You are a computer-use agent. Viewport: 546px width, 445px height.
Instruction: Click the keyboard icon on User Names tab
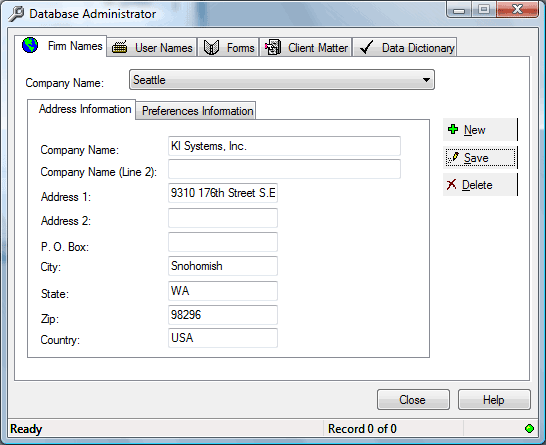point(119,47)
